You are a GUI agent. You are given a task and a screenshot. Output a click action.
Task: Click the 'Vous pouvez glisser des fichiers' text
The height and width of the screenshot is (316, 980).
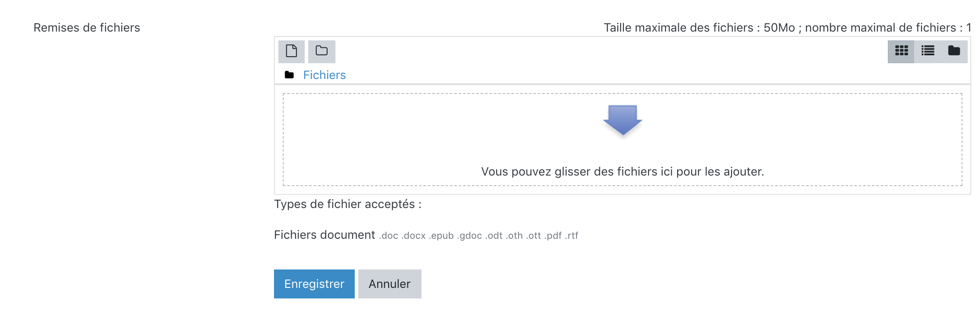622,172
